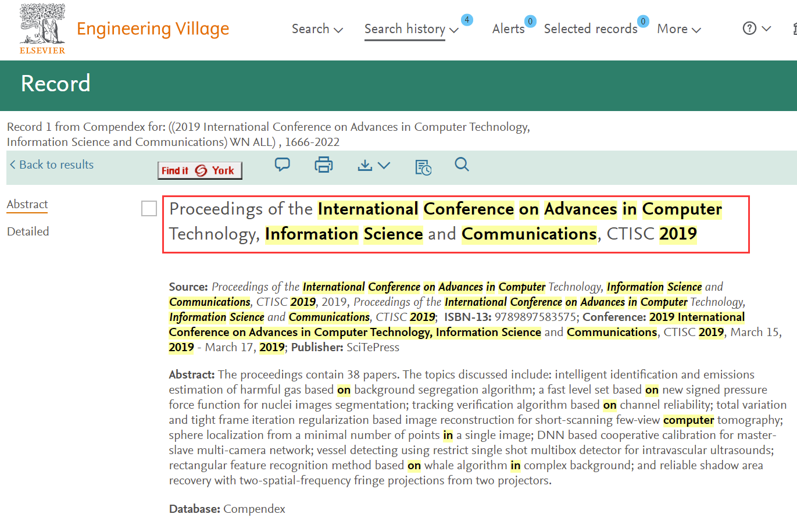Viewport: 797px width, 532px height.
Task: Open Selected records
Action: point(591,28)
